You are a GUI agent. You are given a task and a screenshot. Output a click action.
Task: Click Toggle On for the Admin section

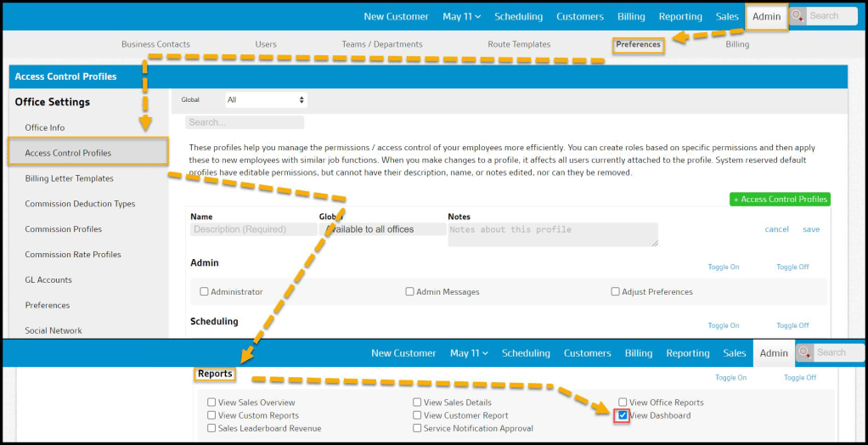pos(723,267)
